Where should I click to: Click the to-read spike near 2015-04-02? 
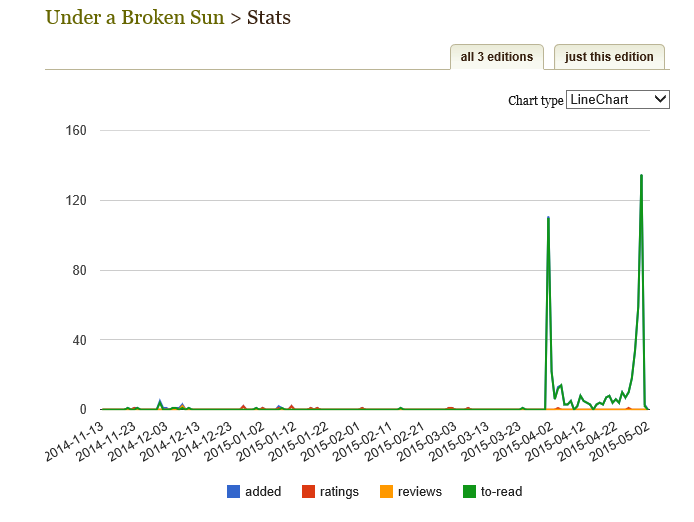tap(548, 218)
